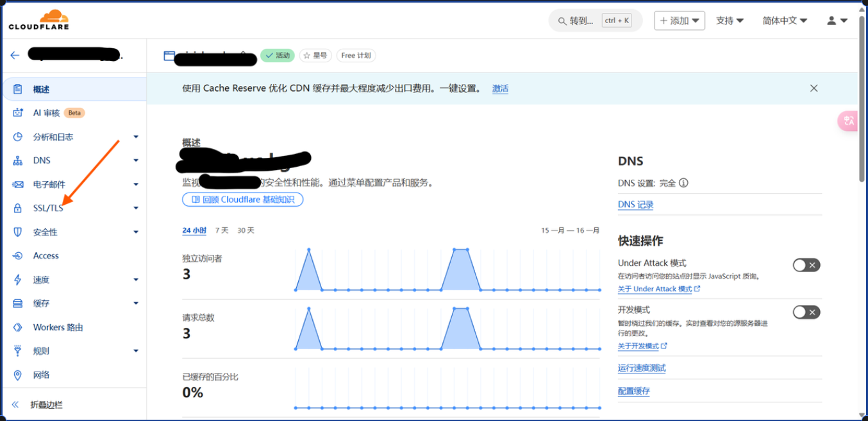The height and width of the screenshot is (421, 868).
Task: Expand the 速度 submenu arrow
Action: [136, 280]
